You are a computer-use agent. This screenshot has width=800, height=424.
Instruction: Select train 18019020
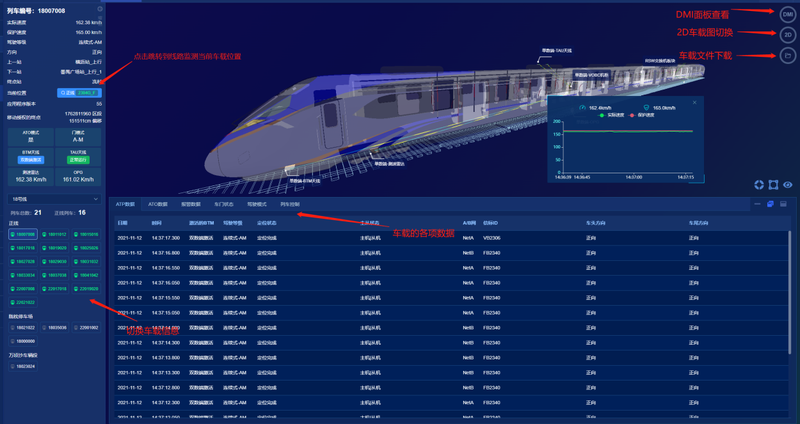click(55, 248)
